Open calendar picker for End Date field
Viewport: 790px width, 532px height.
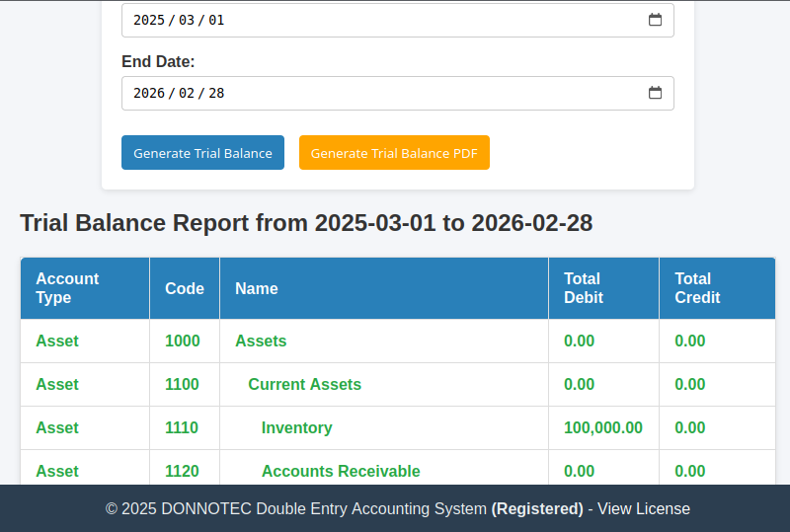pos(655,93)
